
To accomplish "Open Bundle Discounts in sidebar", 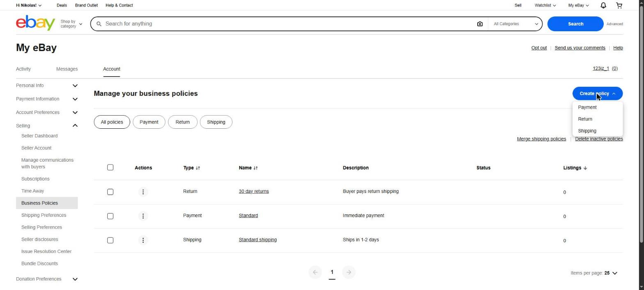I will click(x=39, y=264).
